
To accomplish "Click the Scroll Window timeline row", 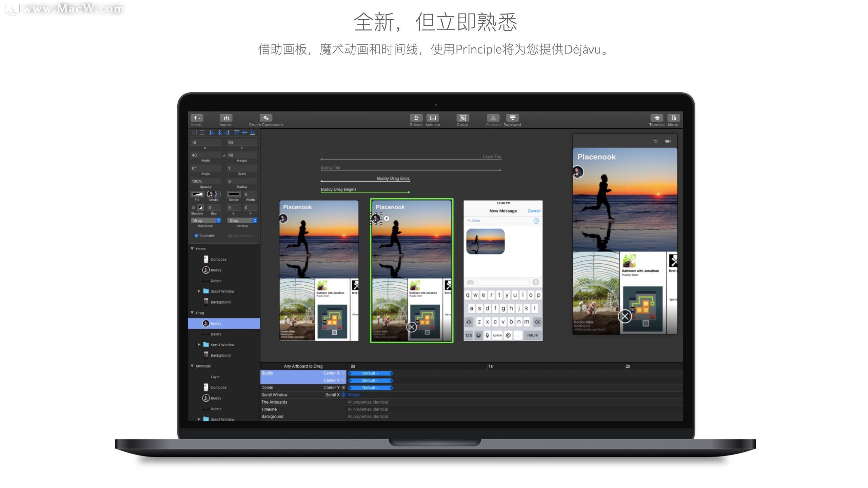I will 471,395.
